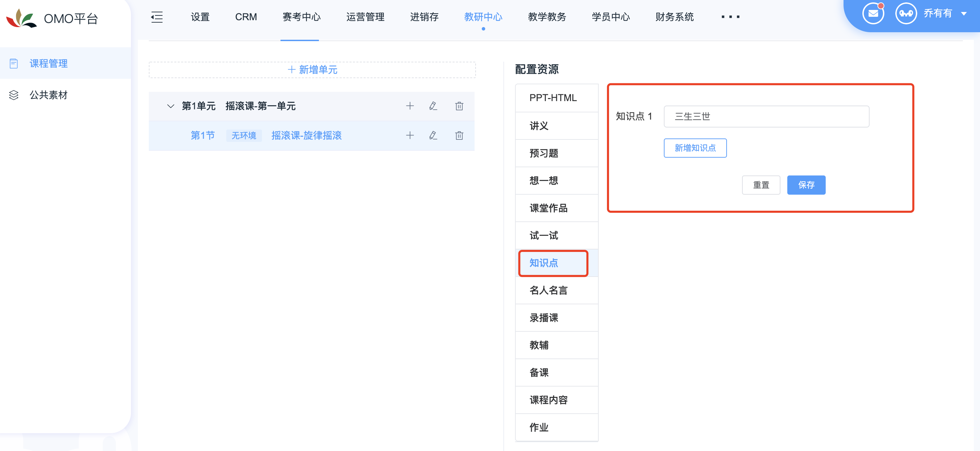This screenshot has height=451, width=980.
Task: Select the 摇滚课-旋律摇滚 section title
Action: point(306,135)
